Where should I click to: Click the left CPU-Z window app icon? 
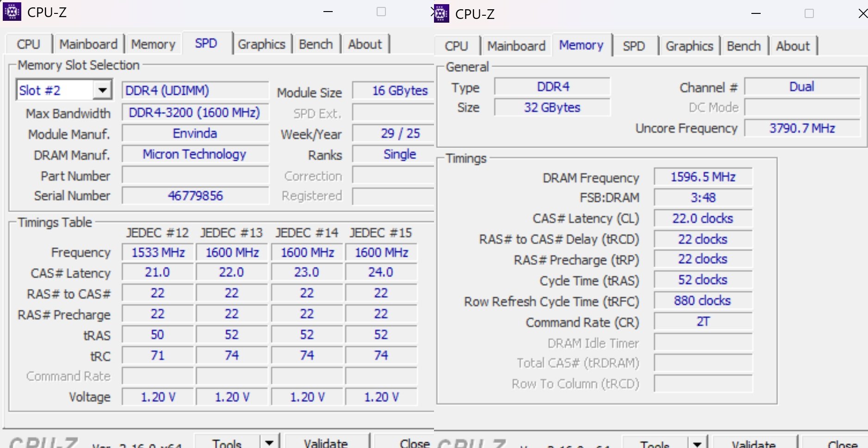pyautogui.click(x=12, y=12)
